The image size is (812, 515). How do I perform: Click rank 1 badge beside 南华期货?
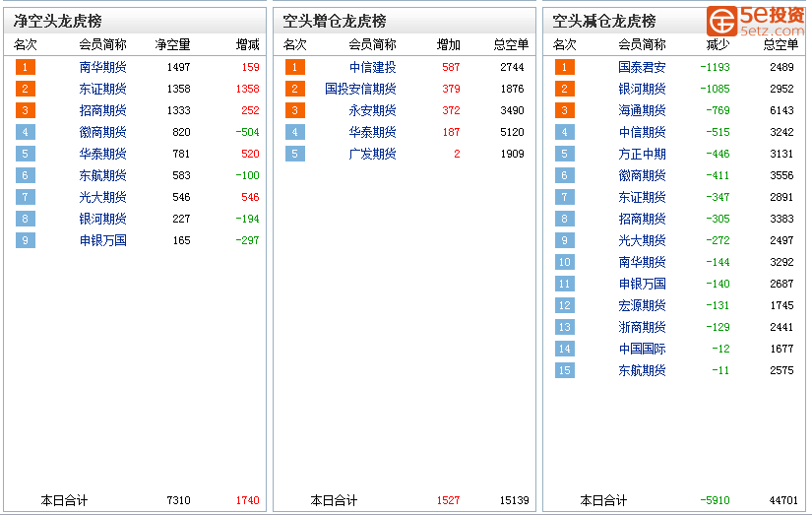[26, 67]
